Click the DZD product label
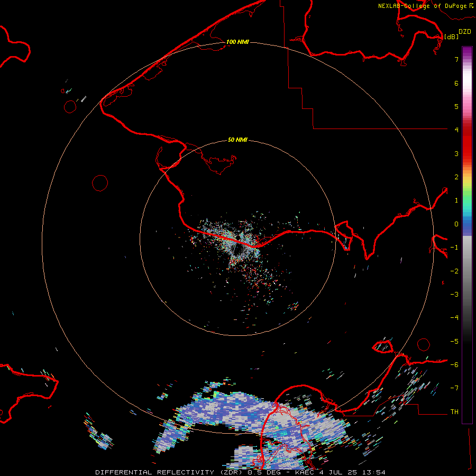 465,32
